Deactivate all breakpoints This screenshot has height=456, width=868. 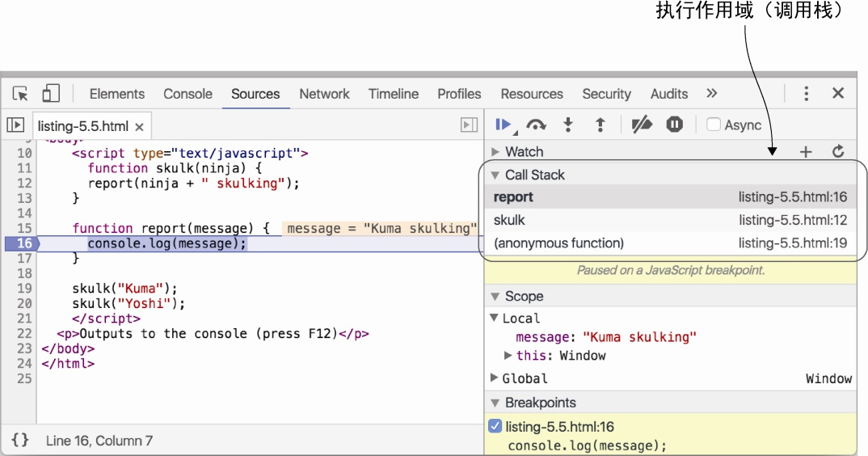pyautogui.click(x=642, y=125)
